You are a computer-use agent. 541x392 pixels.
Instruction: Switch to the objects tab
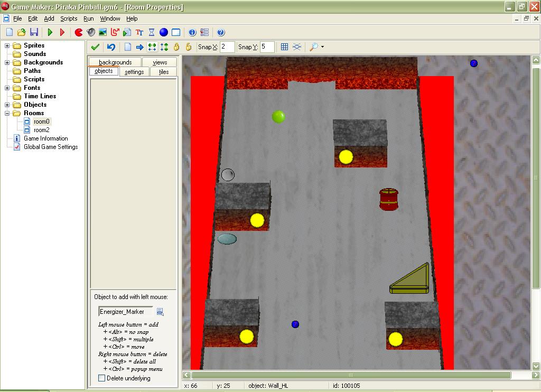tap(104, 71)
